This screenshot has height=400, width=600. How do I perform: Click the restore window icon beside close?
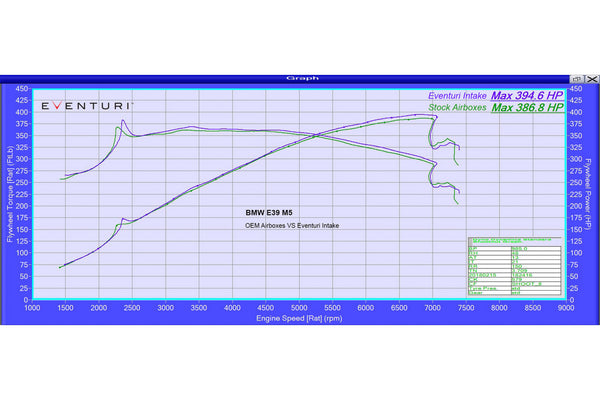[x=577, y=79]
